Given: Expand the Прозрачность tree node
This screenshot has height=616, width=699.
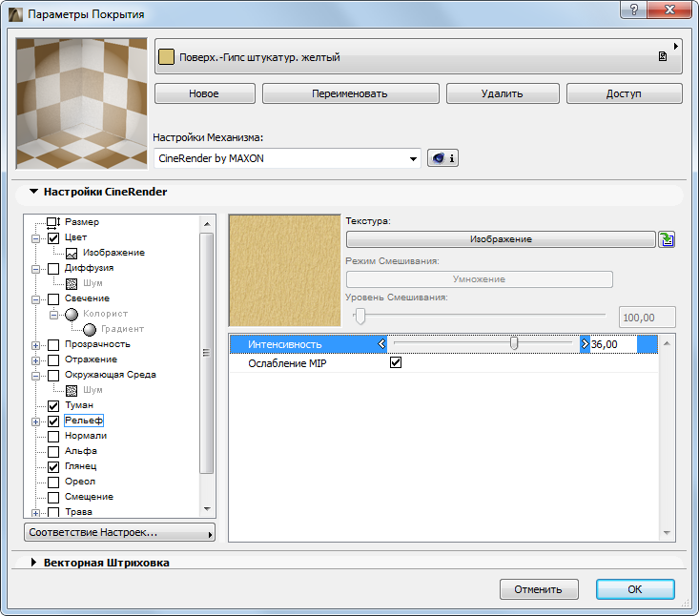Looking at the screenshot, I should (x=35, y=345).
